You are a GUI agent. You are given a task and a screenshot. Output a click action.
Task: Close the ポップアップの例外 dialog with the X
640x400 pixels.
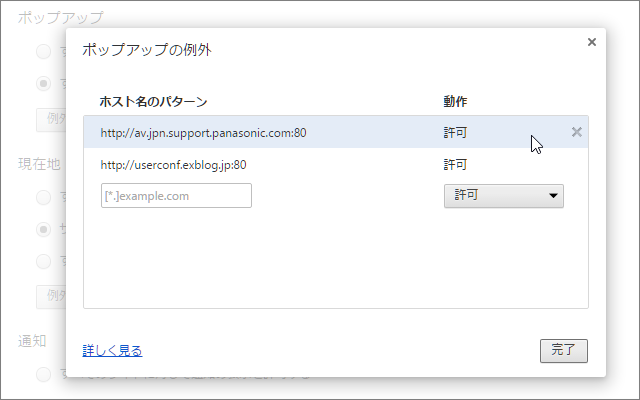tap(591, 42)
